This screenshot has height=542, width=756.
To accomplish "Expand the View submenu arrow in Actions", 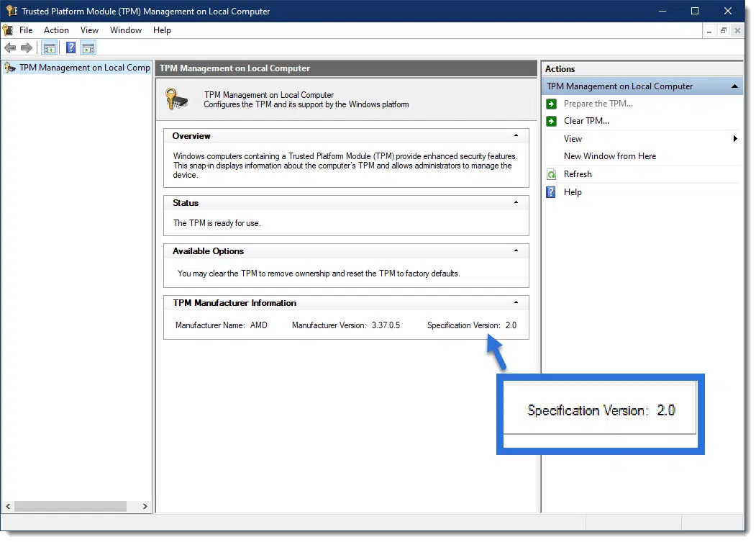I will point(735,138).
